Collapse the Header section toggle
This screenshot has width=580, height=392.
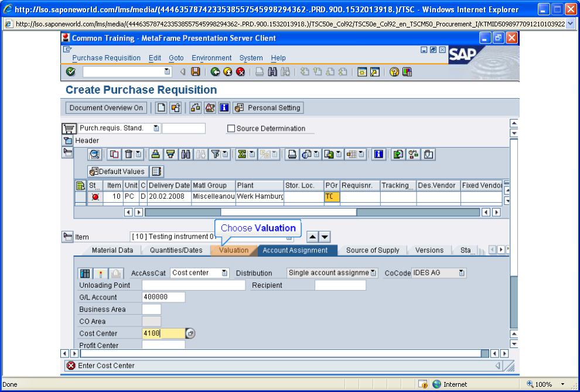coord(68,141)
